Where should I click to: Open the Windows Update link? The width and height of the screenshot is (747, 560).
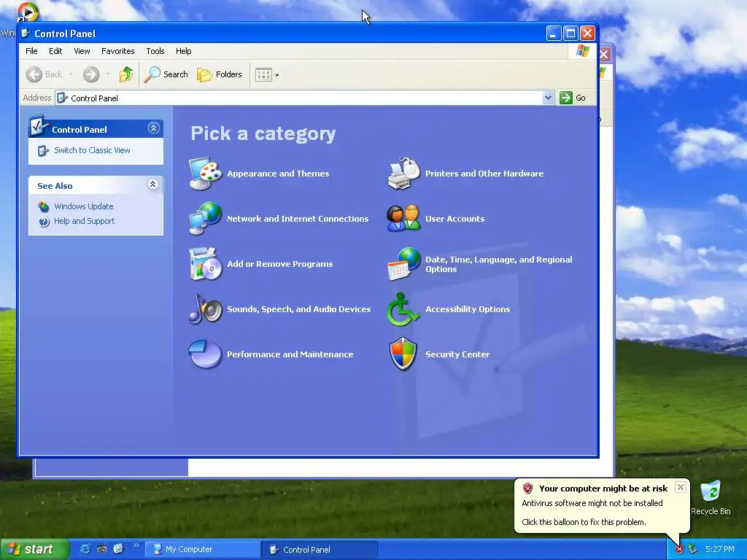click(83, 206)
